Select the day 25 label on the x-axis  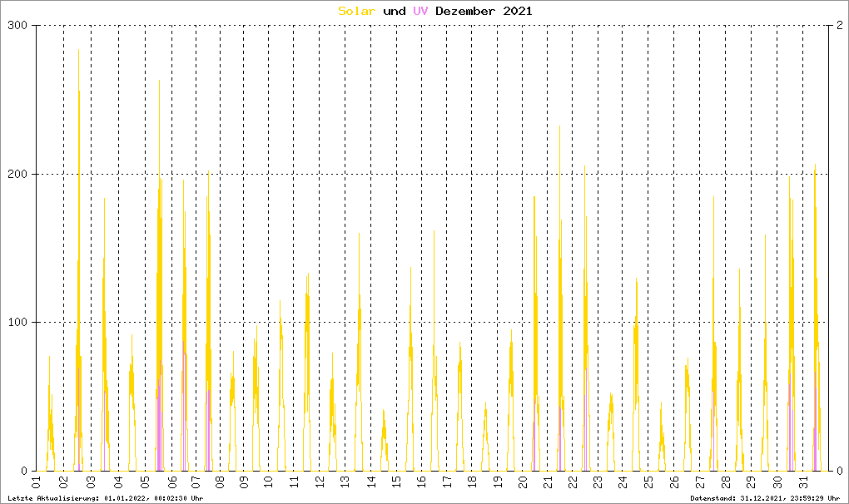point(650,482)
